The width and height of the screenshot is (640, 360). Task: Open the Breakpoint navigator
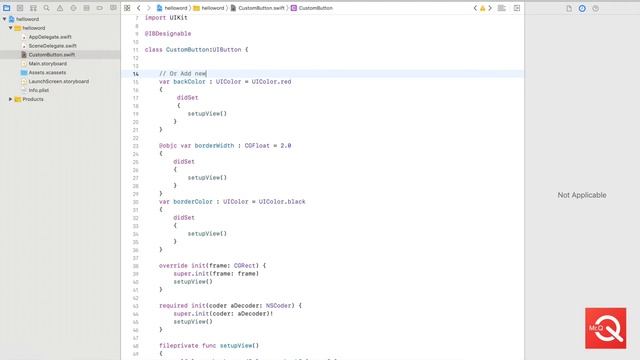pos(100,8)
